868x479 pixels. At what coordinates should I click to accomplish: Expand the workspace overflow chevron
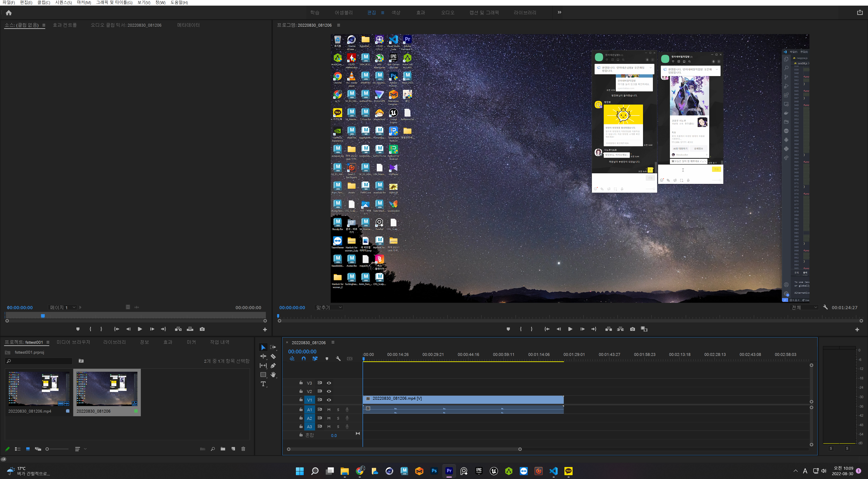559,12
